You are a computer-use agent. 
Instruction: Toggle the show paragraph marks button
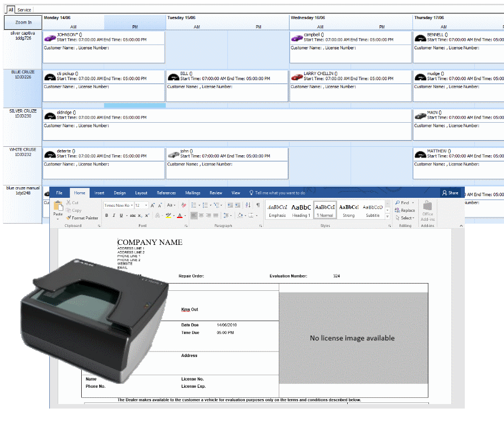click(x=258, y=205)
